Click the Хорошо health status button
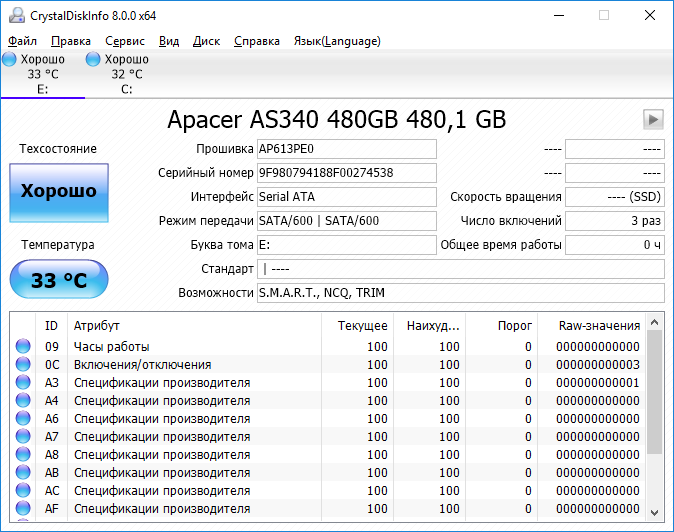This screenshot has height=532, width=674. 59,193
